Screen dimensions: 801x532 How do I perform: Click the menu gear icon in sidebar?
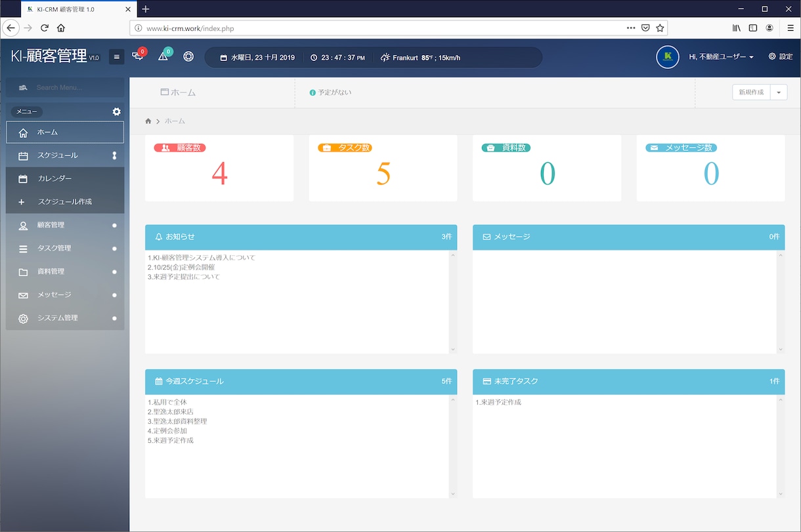[117, 112]
